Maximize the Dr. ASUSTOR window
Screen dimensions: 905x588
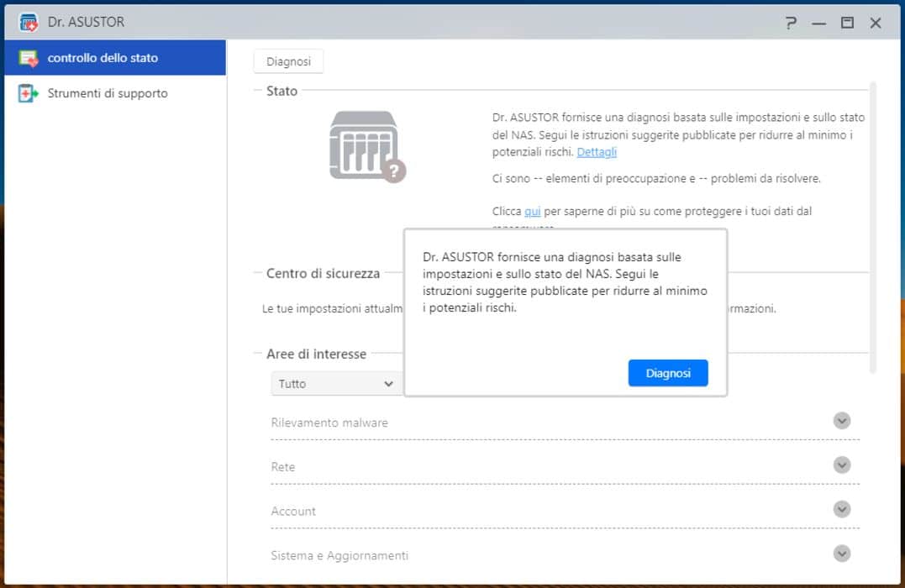(x=847, y=23)
